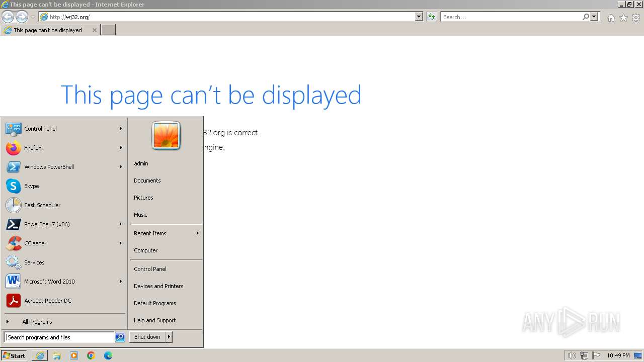
Task: Open Services from Start menu
Action: point(64,262)
